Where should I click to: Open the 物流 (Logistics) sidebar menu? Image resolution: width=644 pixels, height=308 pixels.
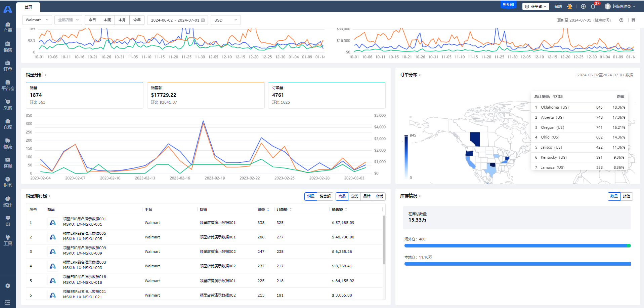(x=8, y=143)
